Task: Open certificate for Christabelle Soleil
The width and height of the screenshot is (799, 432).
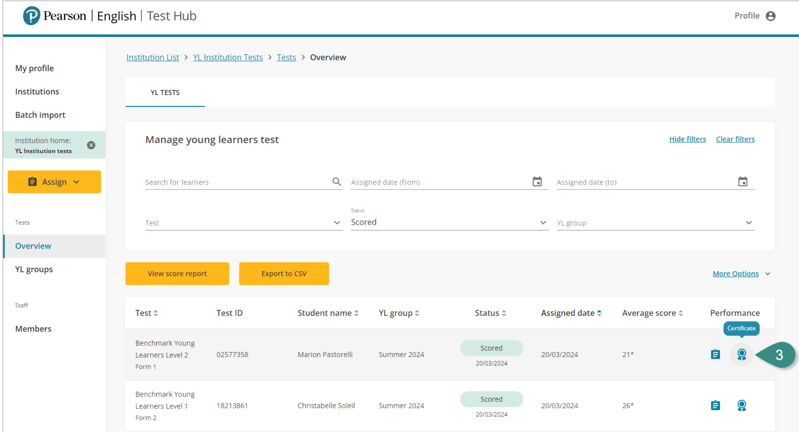Action: pyautogui.click(x=741, y=406)
